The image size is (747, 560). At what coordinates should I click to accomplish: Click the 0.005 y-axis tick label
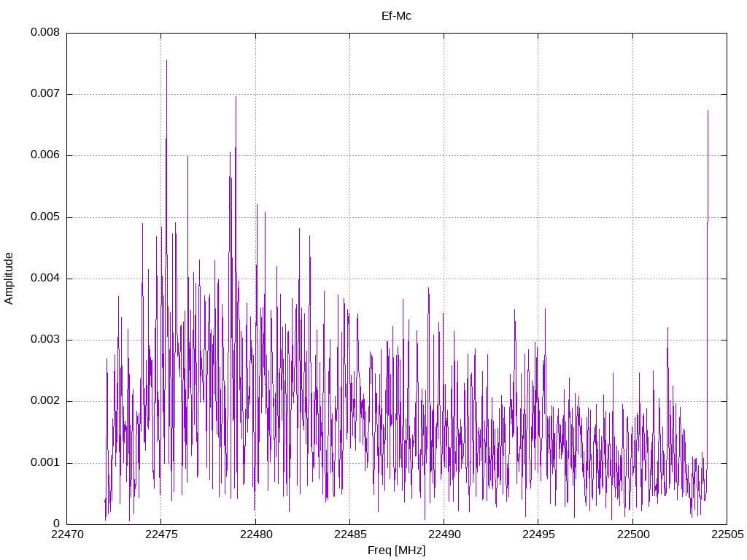(x=45, y=217)
